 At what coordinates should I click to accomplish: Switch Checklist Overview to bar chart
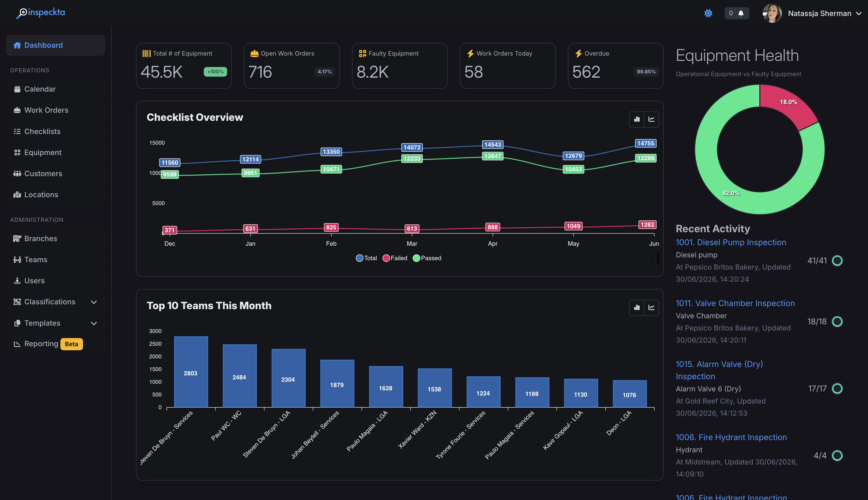coord(637,120)
